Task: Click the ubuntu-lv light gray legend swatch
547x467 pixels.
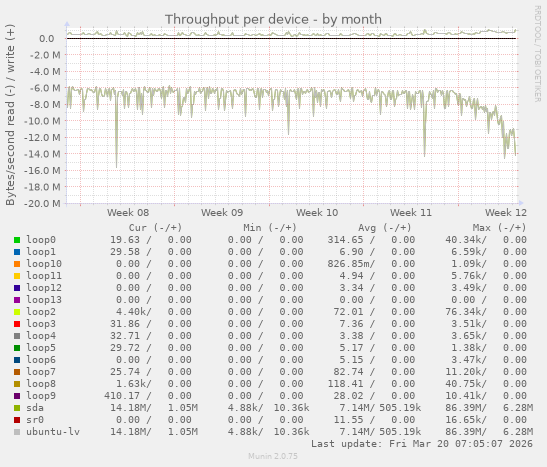Action: coord(17,432)
